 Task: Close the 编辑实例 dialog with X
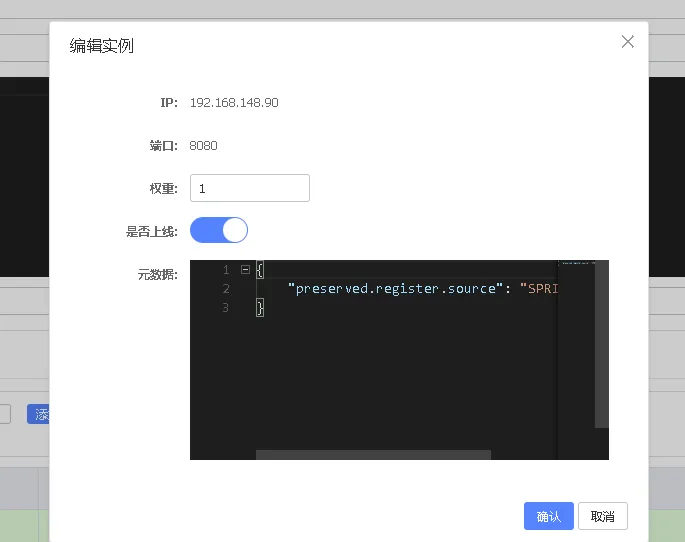tap(627, 42)
